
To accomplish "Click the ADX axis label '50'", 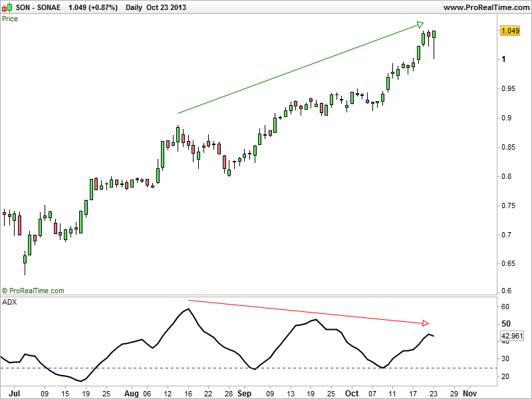I will [505, 324].
